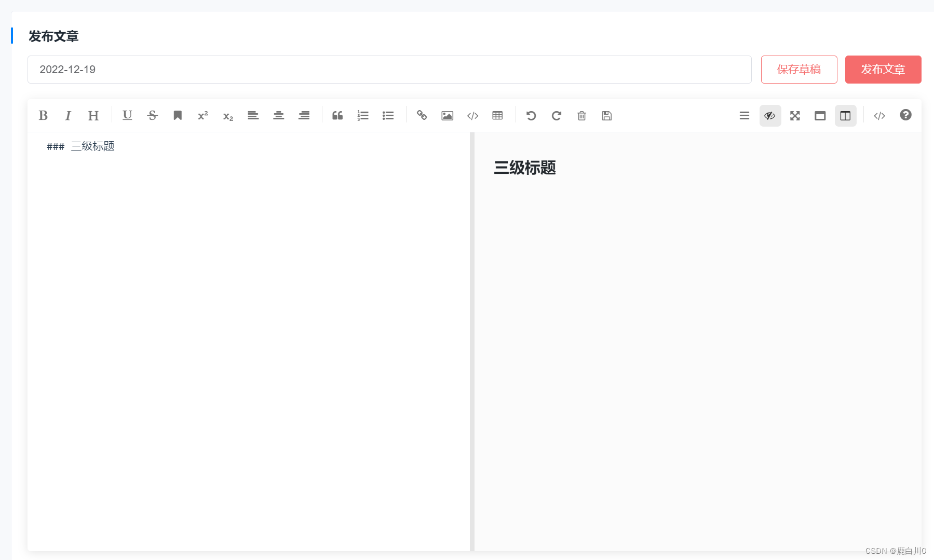Apply italic formatting
Viewport: 934px width, 560px height.
[68, 115]
